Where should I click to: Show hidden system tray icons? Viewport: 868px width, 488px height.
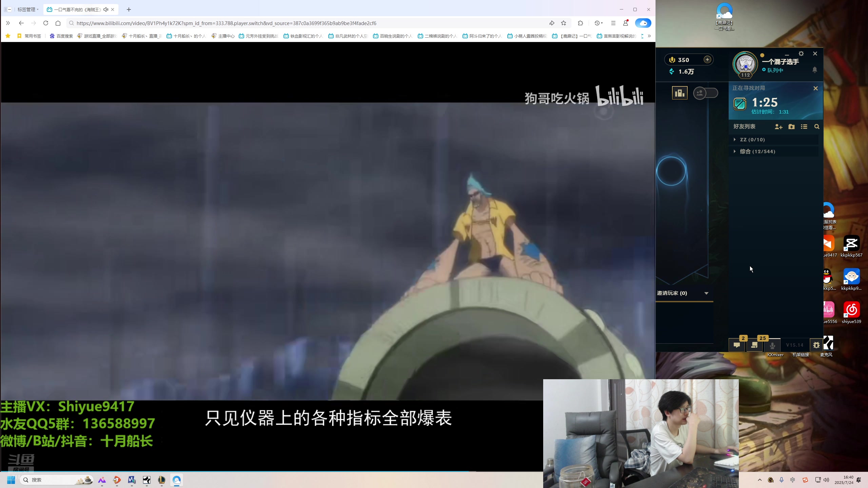click(x=760, y=480)
